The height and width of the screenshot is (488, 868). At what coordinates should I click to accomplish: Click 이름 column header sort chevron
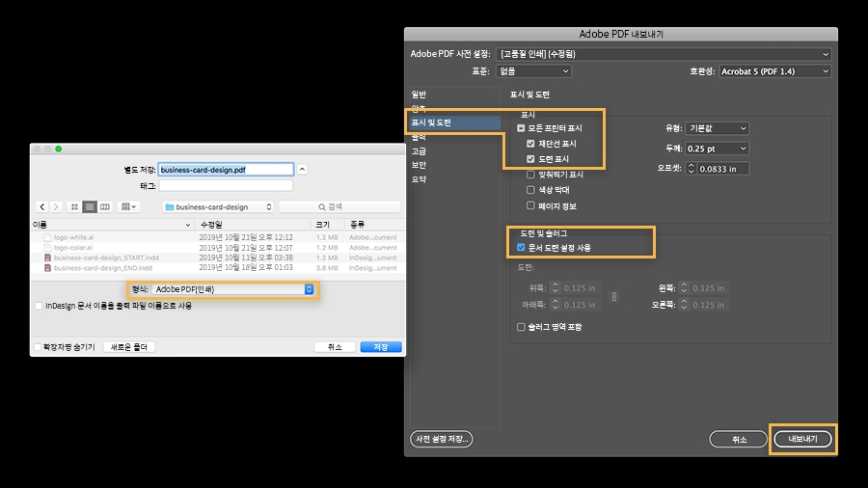[x=188, y=225]
